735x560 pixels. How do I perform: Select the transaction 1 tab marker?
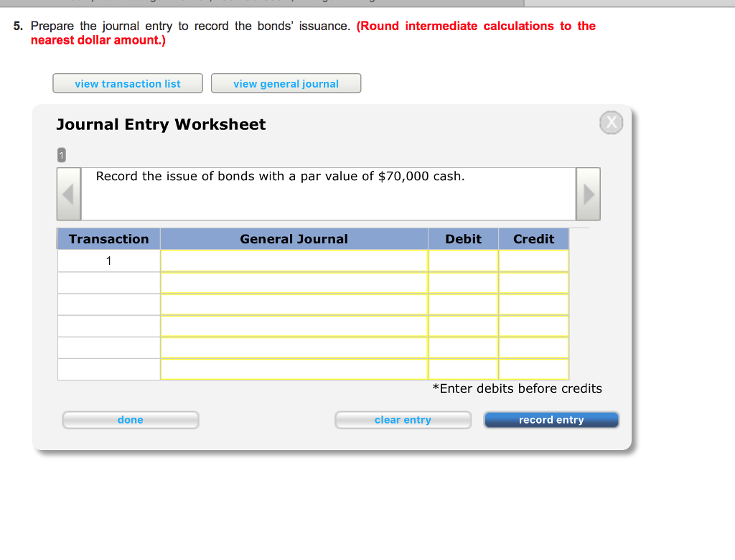tap(62, 155)
